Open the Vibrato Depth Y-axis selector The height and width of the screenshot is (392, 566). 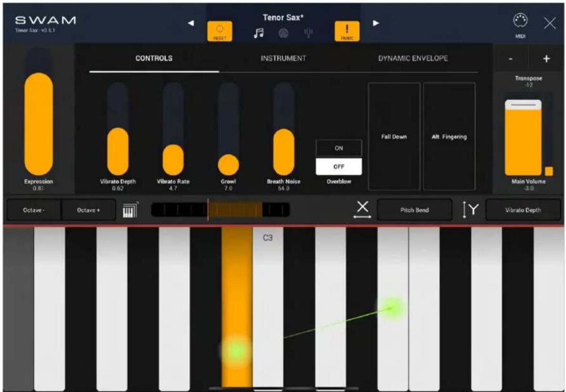(x=523, y=210)
